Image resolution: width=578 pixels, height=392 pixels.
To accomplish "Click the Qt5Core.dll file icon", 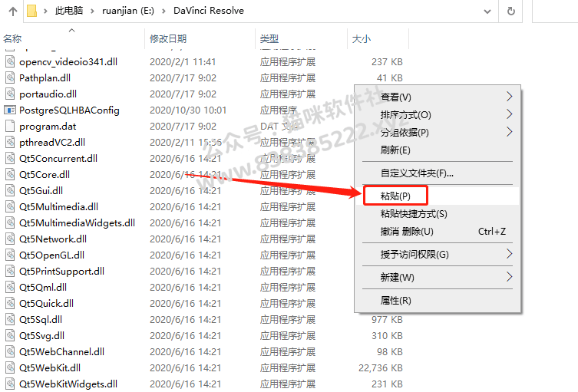I will 10,174.
